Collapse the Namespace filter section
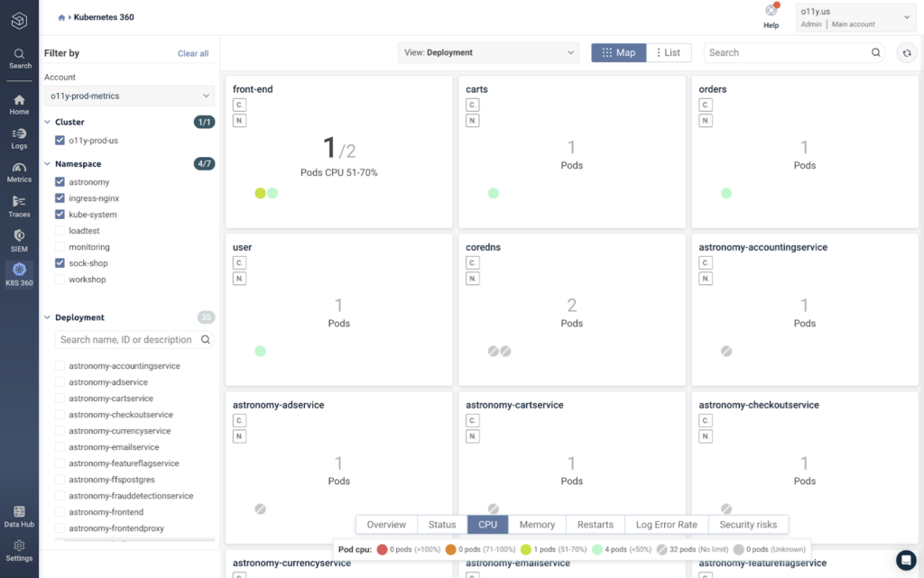Screen dimensions: 924x578 click(47, 163)
